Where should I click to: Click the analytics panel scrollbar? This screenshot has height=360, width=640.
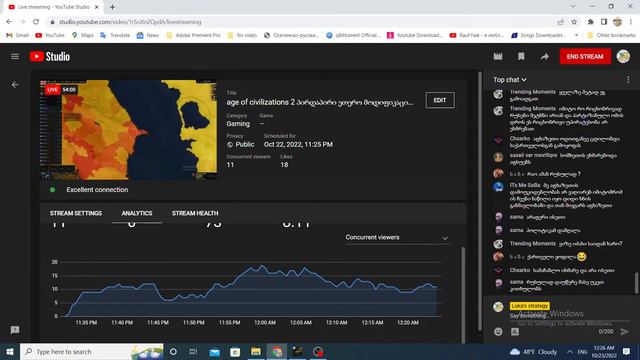click(x=463, y=295)
